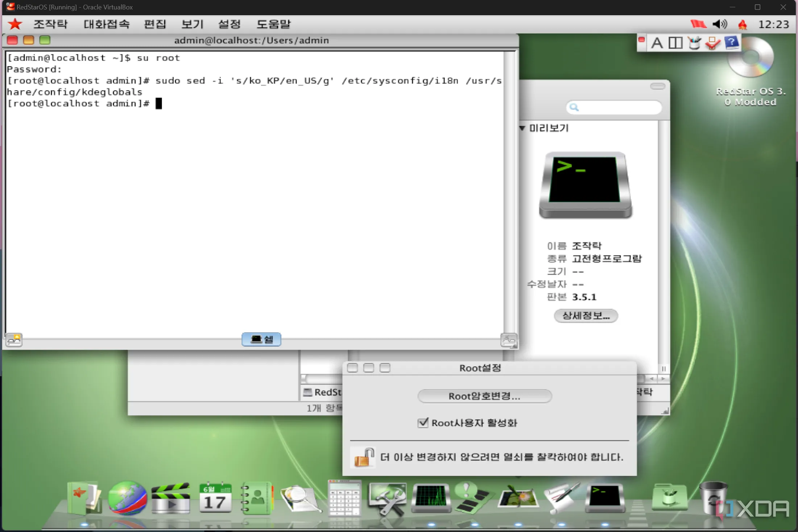Open the calculator app in the dock
The image size is (798, 532).
click(344, 499)
